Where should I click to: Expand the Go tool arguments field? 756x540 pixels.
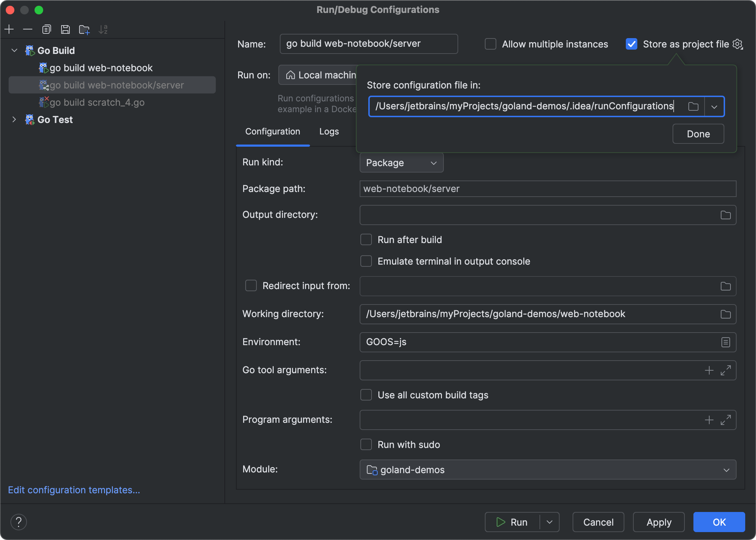(726, 370)
